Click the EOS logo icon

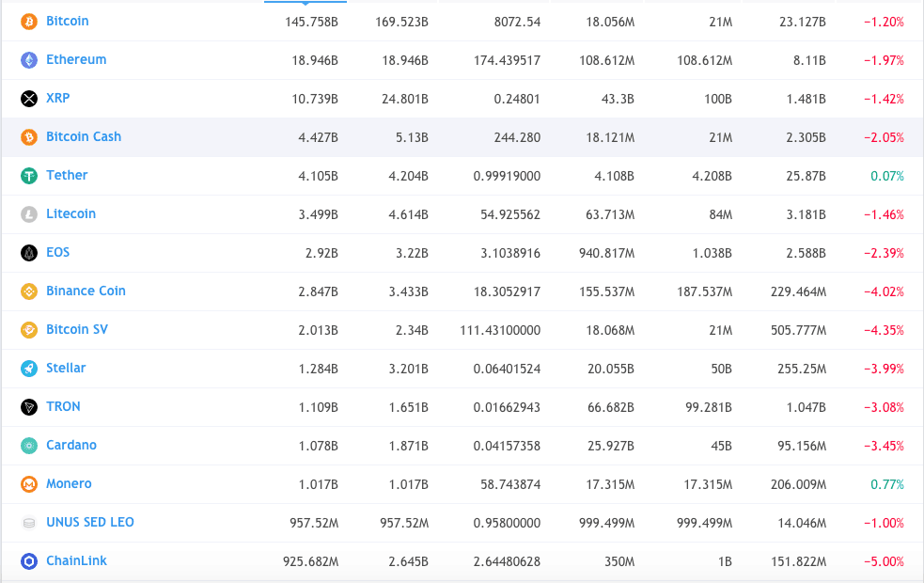click(x=29, y=253)
